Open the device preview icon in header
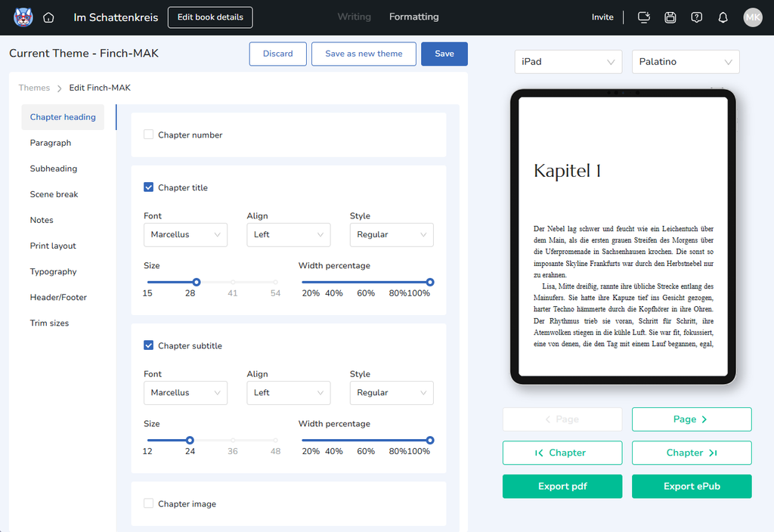The width and height of the screenshot is (774, 532). (x=644, y=17)
